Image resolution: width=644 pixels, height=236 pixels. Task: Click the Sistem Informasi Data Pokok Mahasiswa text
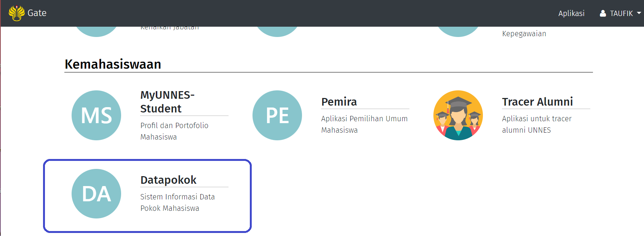tap(177, 202)
